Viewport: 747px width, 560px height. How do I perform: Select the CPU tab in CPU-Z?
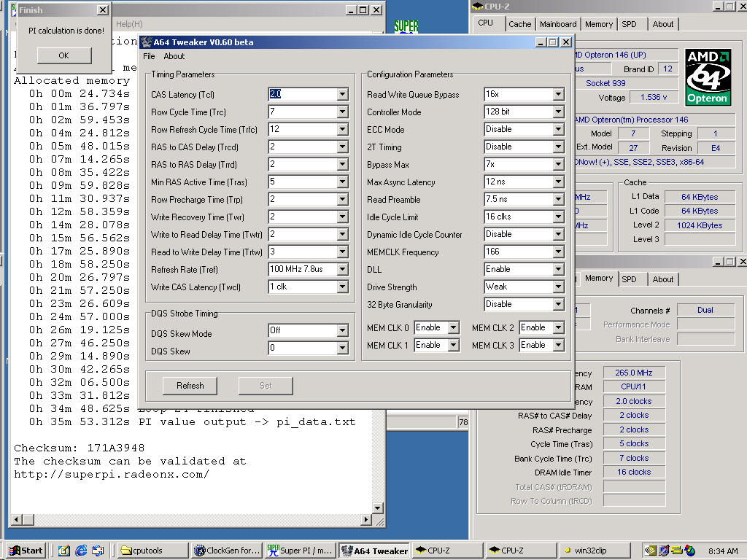pyautogui.click(x=485, y=23)
